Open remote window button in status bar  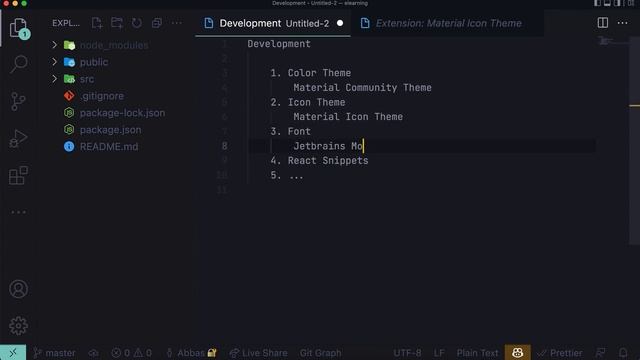pyautogui.click(x=13, y=353)
